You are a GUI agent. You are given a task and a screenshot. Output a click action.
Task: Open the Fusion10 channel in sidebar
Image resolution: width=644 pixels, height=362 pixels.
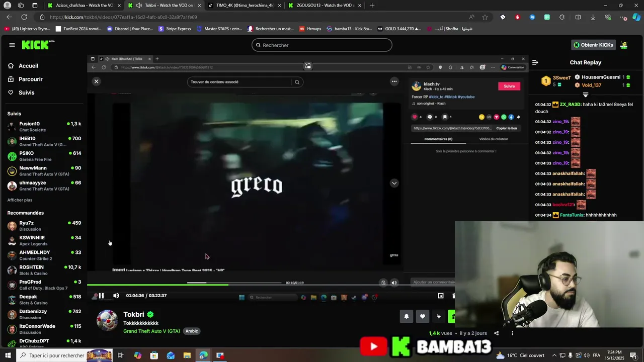44,127
